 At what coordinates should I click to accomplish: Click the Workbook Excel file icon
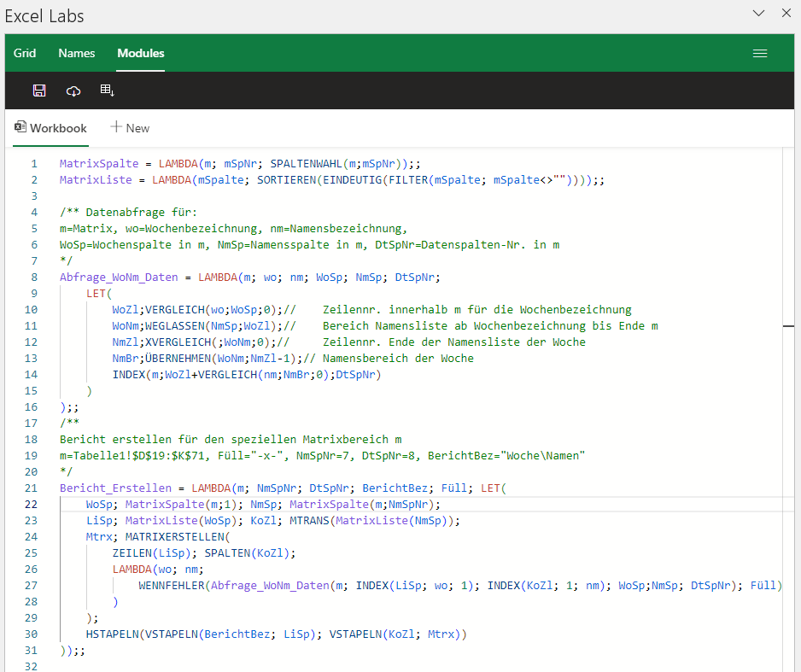point(20,127)
